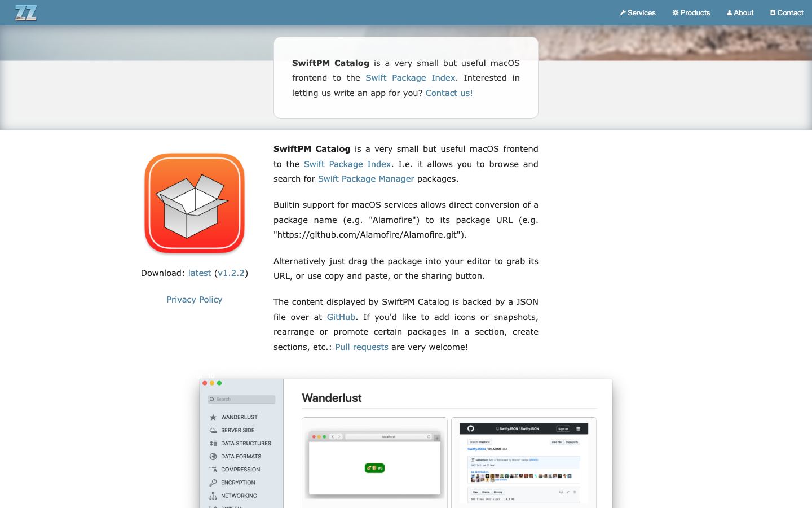Go to the About page

coord(740,12)
